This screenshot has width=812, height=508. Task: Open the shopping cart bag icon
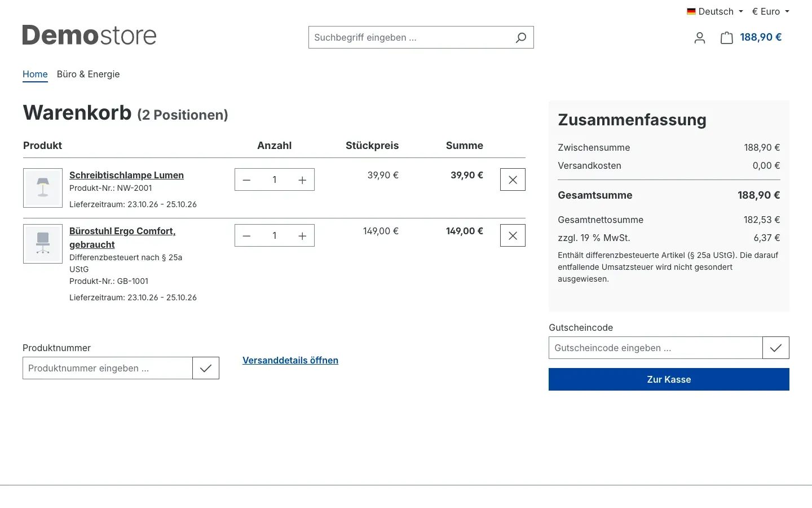(727, 38)
